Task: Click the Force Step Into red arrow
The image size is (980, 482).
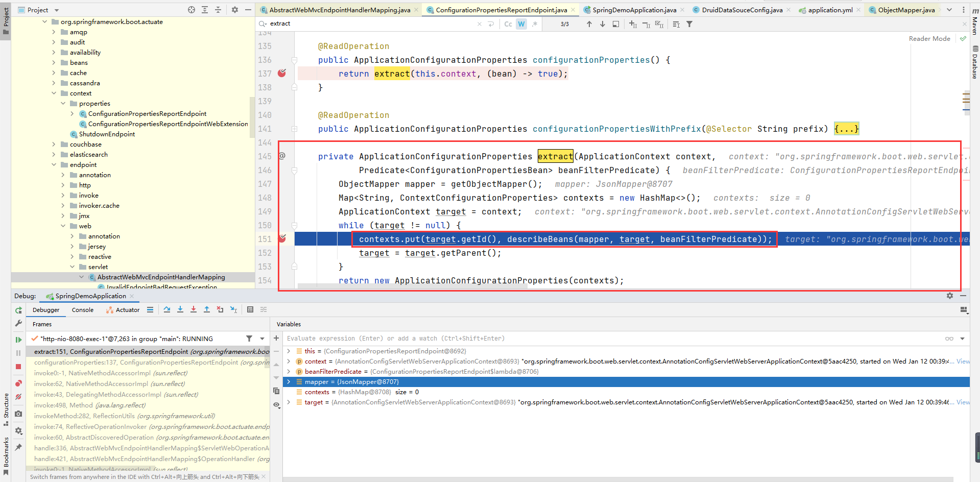Action: click(x=194, y=309)
